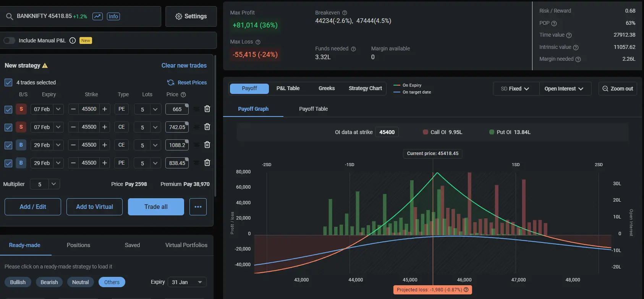Screen dimensions: 644x299
Task: Toggle Sell to Buy on 07 Feb PE row
Action: coord(21,109)
